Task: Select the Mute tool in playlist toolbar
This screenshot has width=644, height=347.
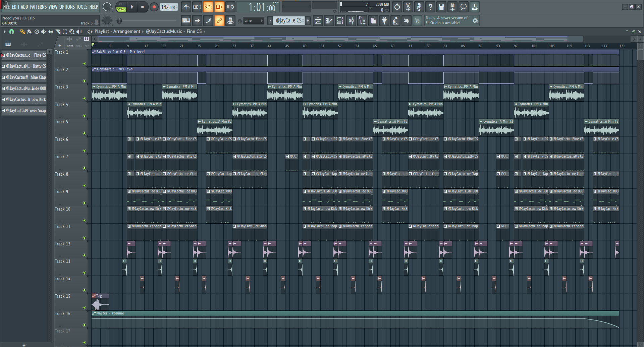Action: (x=44, y=32)
